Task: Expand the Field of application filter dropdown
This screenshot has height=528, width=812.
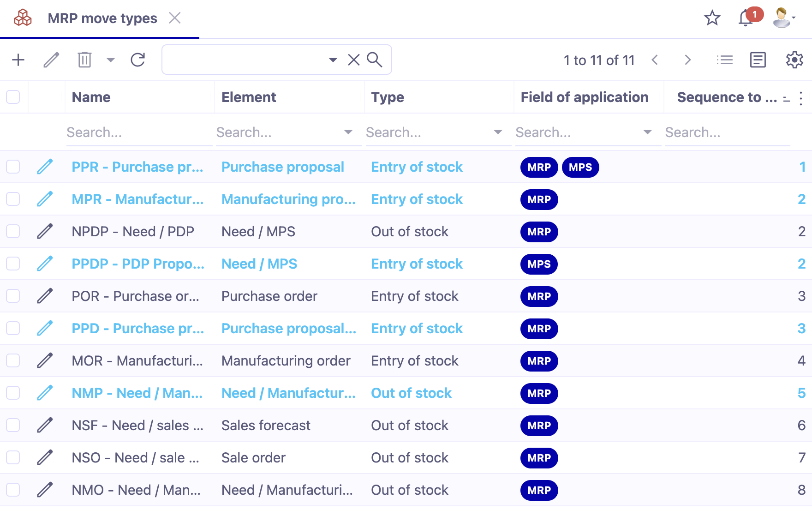Action: coord(648,132)
